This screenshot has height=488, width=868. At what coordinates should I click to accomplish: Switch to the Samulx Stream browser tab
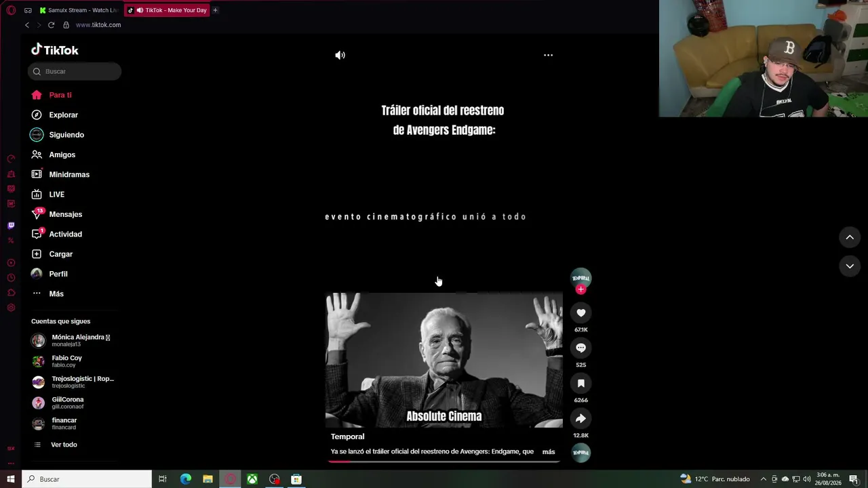pos(79,10)
